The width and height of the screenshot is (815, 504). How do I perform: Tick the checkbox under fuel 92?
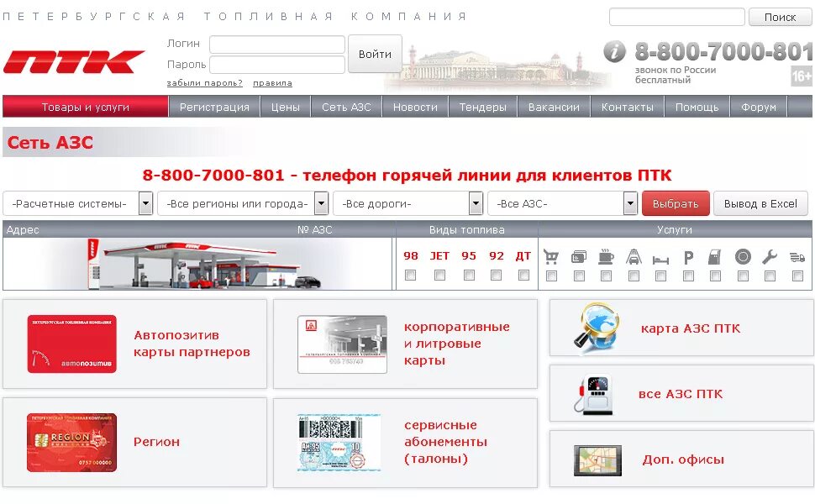[497, 275]
